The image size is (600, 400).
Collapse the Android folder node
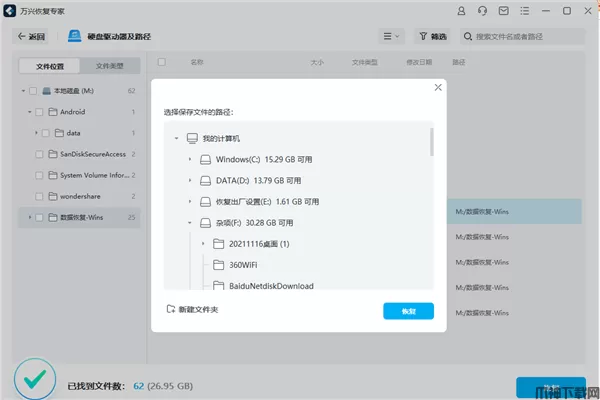29,112
